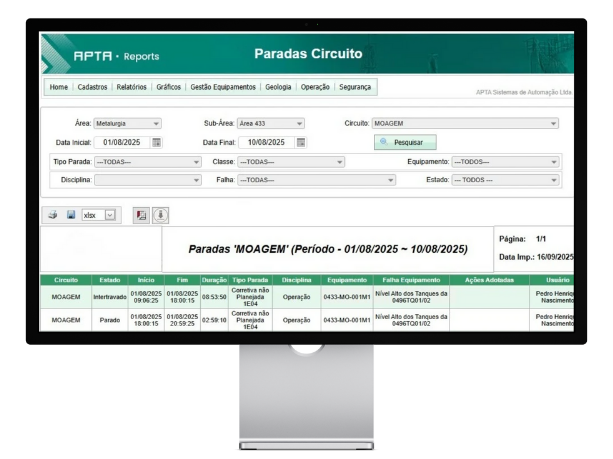Open the Sub-Área dropdown
The image size is (613, 459).
pyautogui.click(x=272, y=124)
